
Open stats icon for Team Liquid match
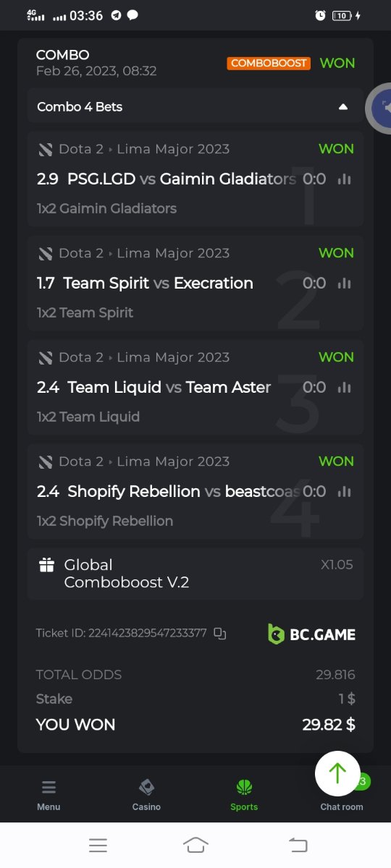(344, 388)
